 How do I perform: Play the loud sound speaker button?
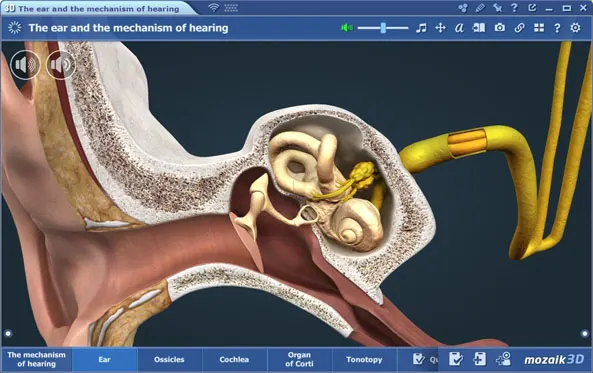tap(61, 65)
